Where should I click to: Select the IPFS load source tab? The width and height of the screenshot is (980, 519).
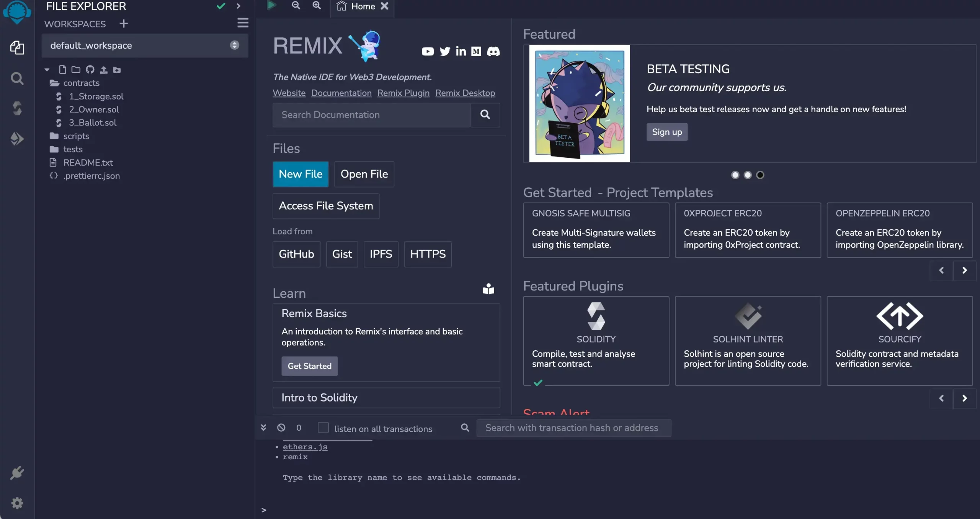(x=381, y=254)
